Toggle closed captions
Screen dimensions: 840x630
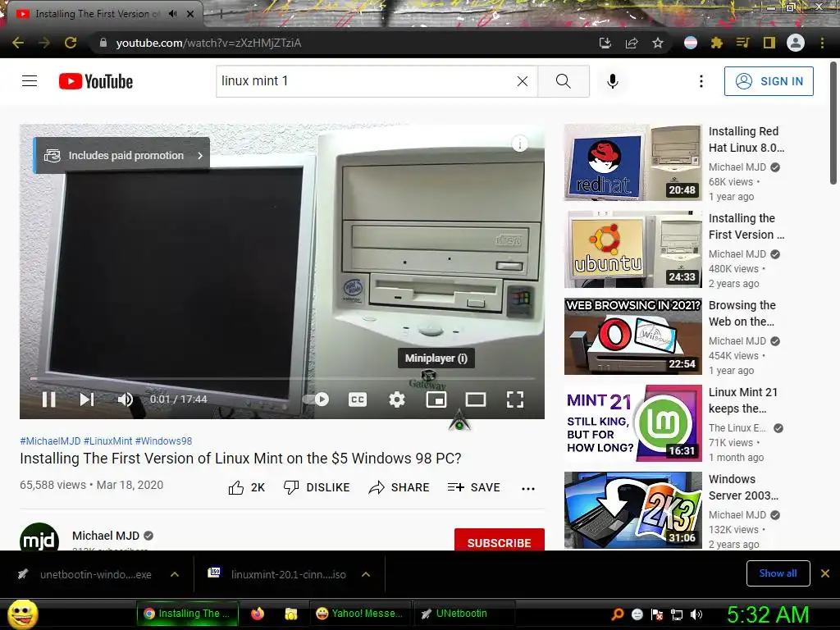(x=358, y=399)
